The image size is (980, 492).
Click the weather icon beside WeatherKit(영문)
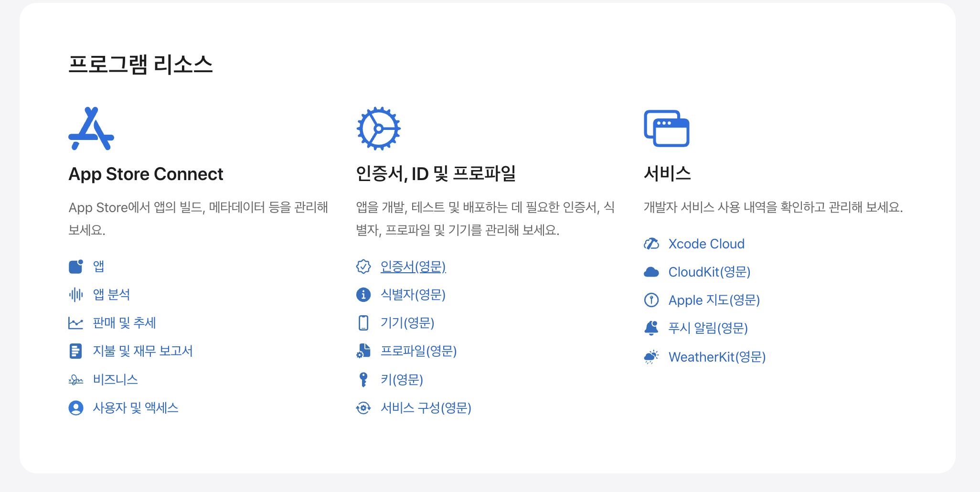pos(651,357)
